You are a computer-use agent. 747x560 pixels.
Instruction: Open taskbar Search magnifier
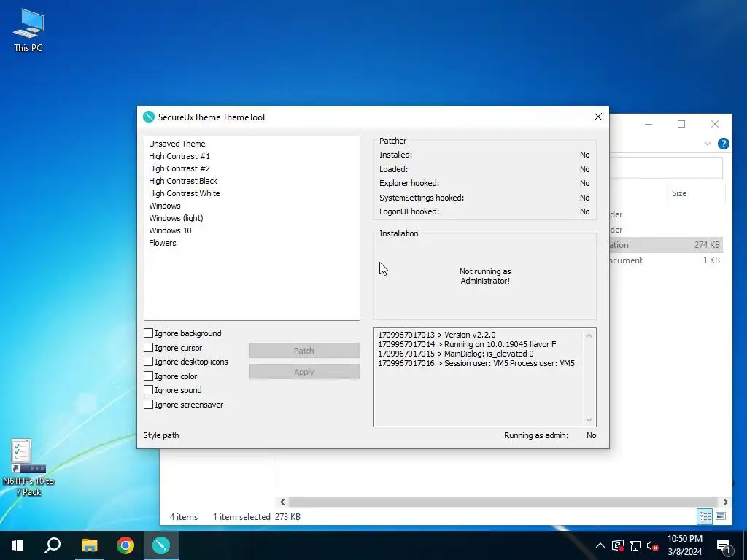pos(53,545)
